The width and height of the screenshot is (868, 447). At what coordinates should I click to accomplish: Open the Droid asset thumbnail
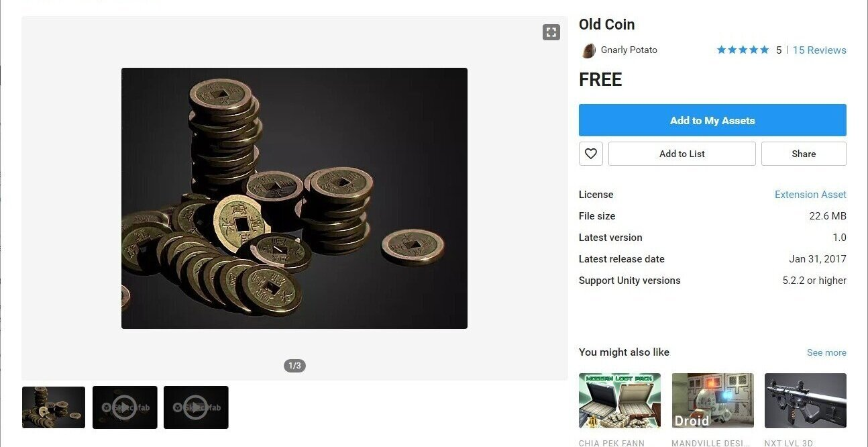pyautogui.click(x=712, y=401)
